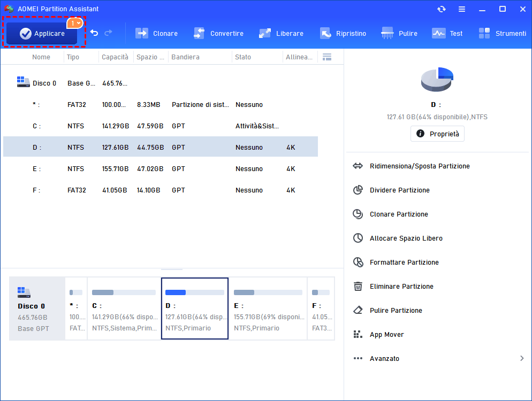Open column settings list icon
The width and height of the screenshot is (532, 401).
327,57
